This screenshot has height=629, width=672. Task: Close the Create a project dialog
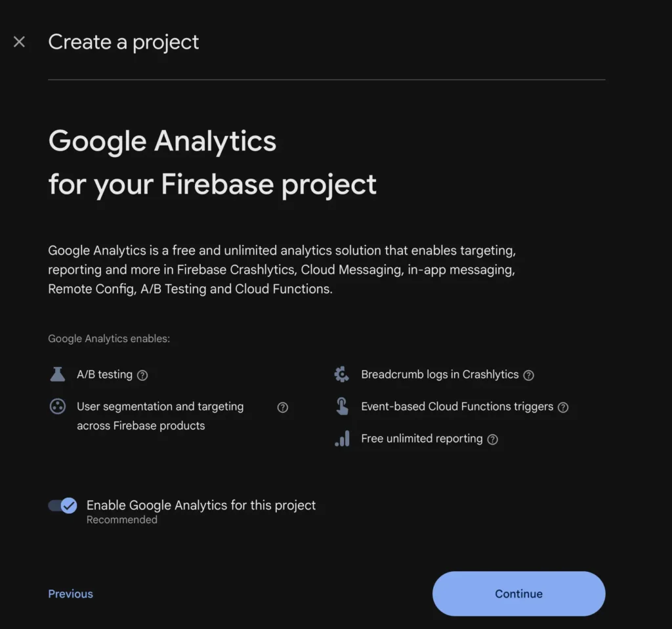[20, 42]
